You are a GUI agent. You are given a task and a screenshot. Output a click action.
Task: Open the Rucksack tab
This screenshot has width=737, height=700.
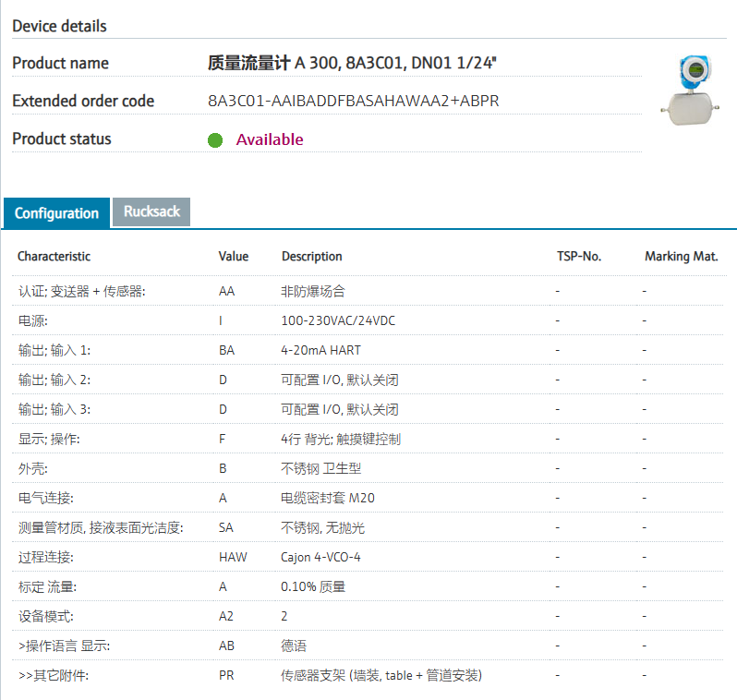[151, 211]
